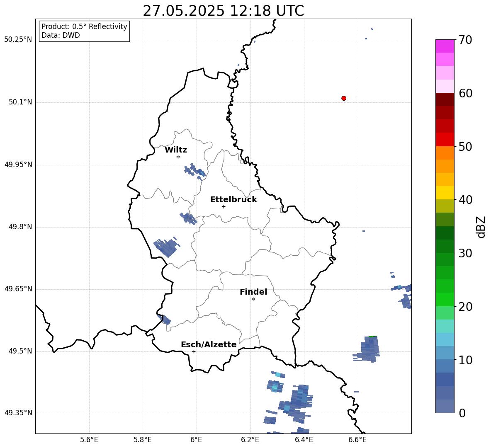The width and height of the screenshot is (491, 448).
Task: Click the 6.6°E longitude label
Action: click(357, 440)
